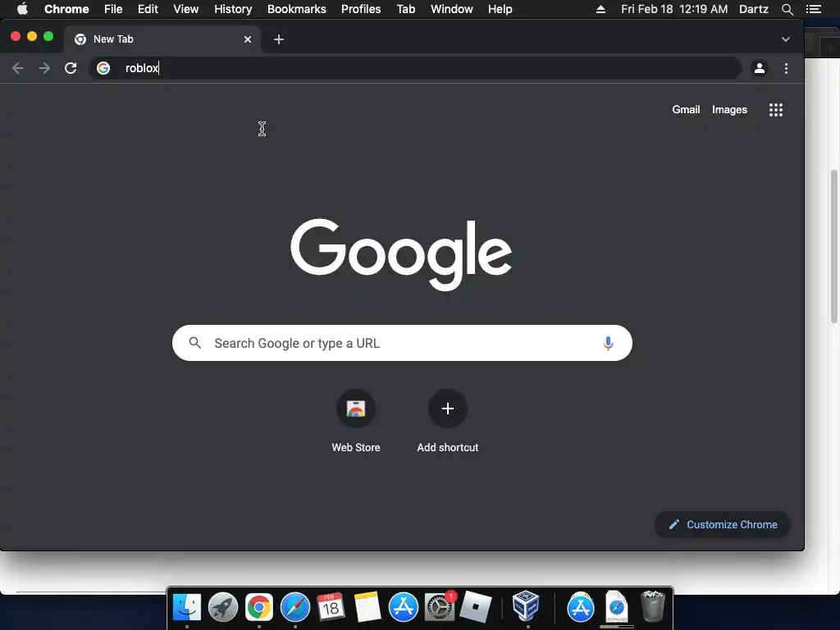This screenshot has height=630, width=840.
Task: Open Trash from the Dock
Action: 653,606
